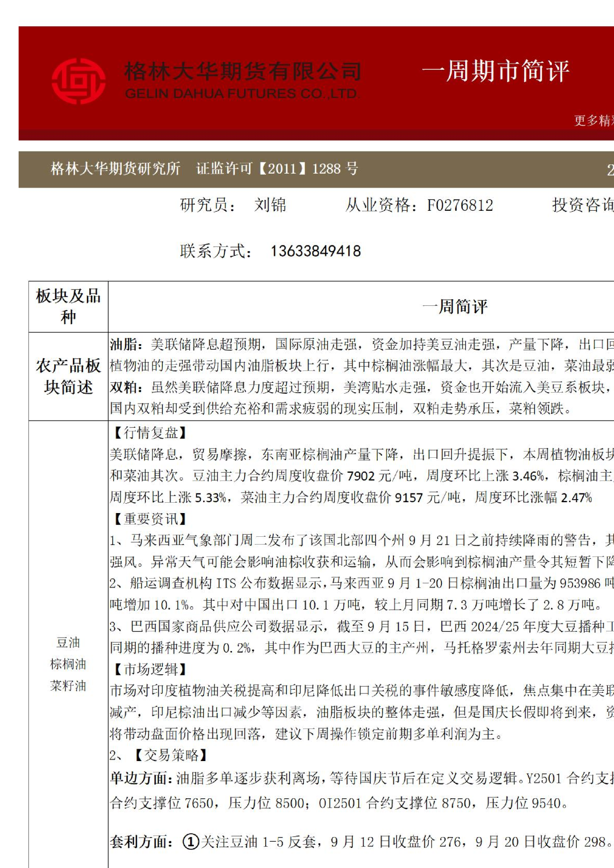The height and width of the screenshot is (868, 614).
Task: Click the English name GELIN DAHUA FUTURES CO.,LTD.
Action: (x=242, y=94)
